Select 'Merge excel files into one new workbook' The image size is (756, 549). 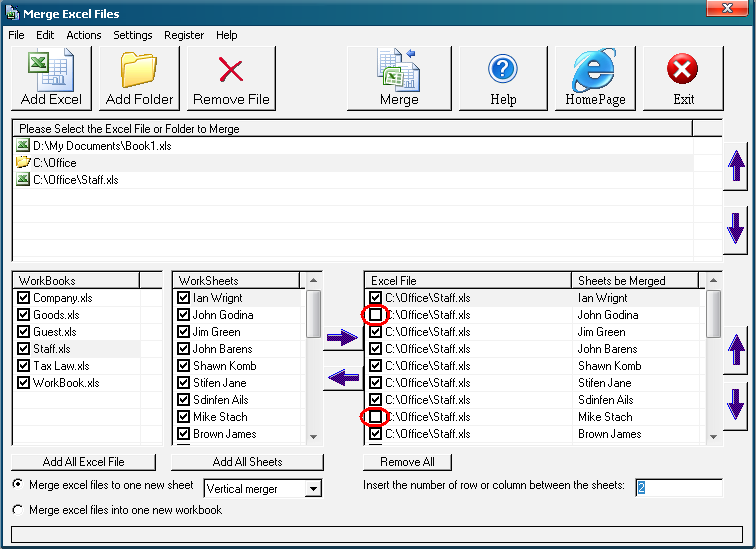(x=18, y=510)
